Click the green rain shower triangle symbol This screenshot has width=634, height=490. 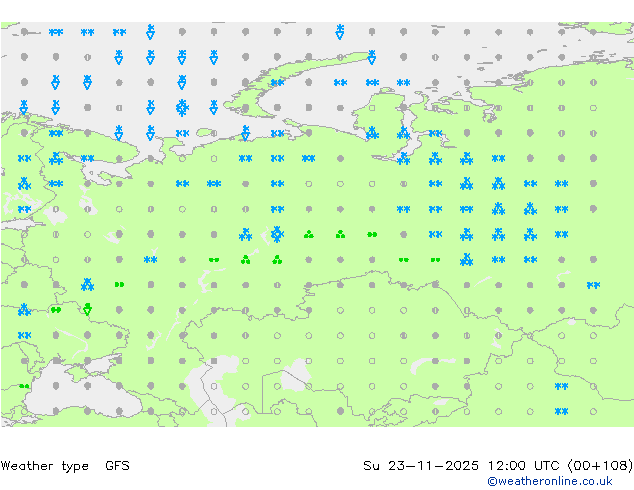click(87, 309)
